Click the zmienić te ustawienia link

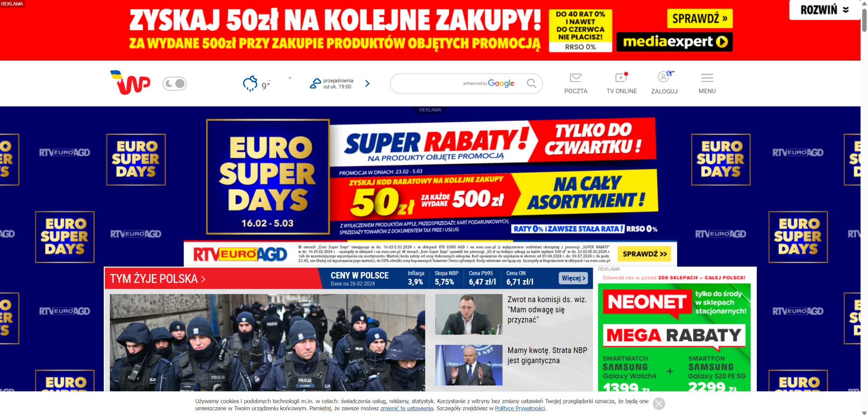click(x=407, y=408)
